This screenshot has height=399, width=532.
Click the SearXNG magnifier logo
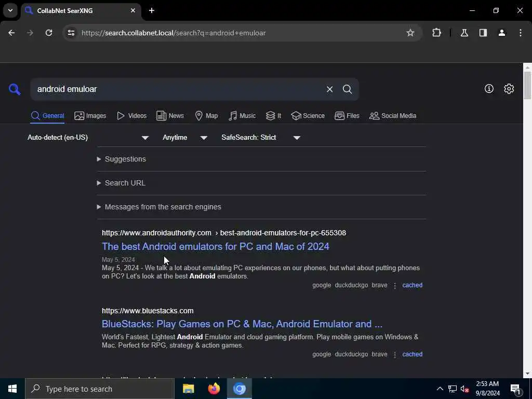click(15, 89)
